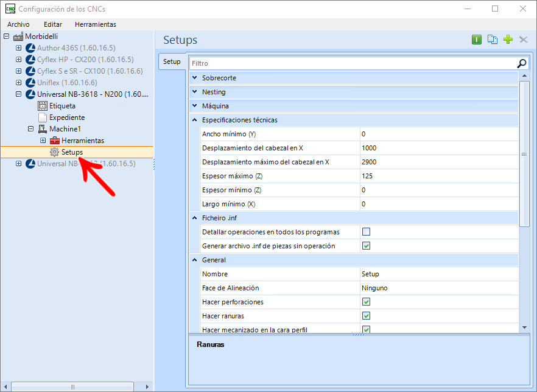Screen dimensions: 537x392
Task: Edit Largo mínimo (X) value
Action: click(439, 204)
